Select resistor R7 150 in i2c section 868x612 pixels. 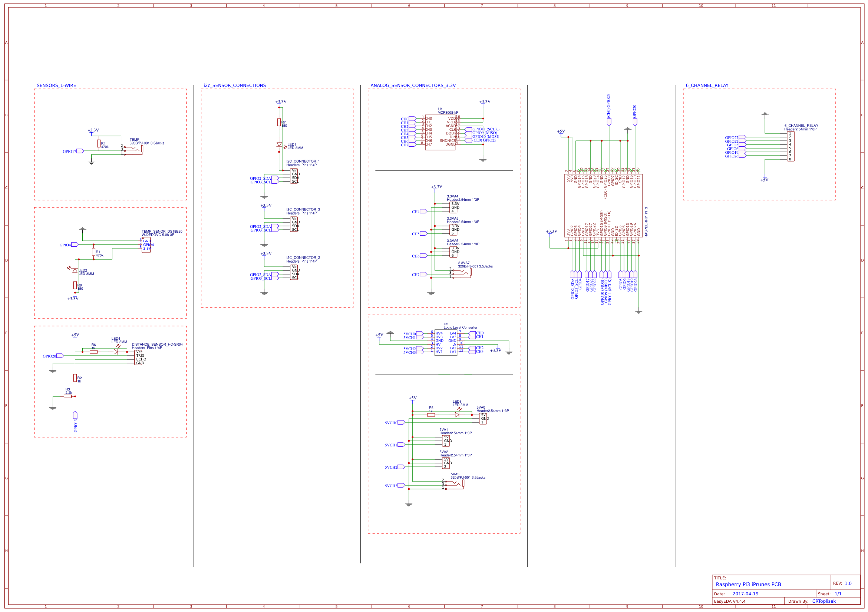tap(279, 123)
